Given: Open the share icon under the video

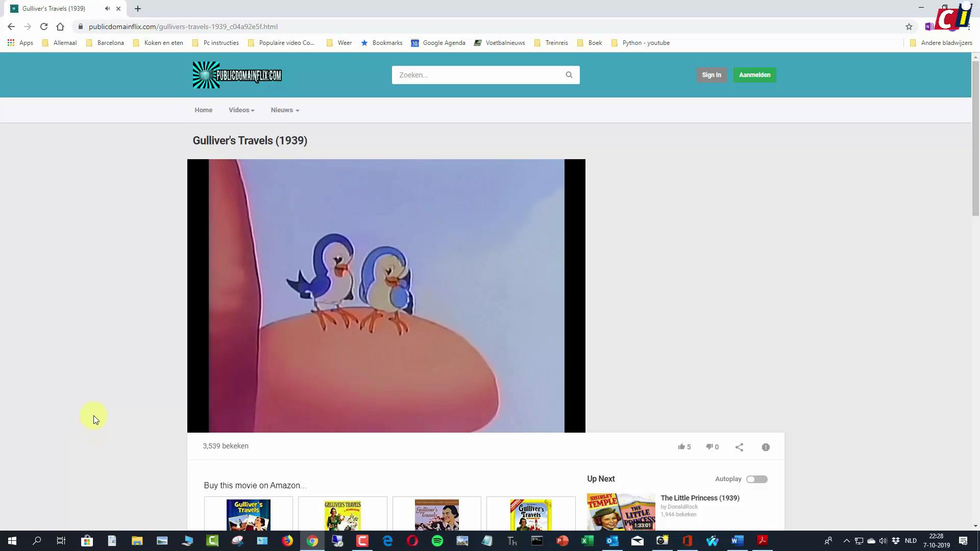Looking at the screenshot, I should point(739,447).
